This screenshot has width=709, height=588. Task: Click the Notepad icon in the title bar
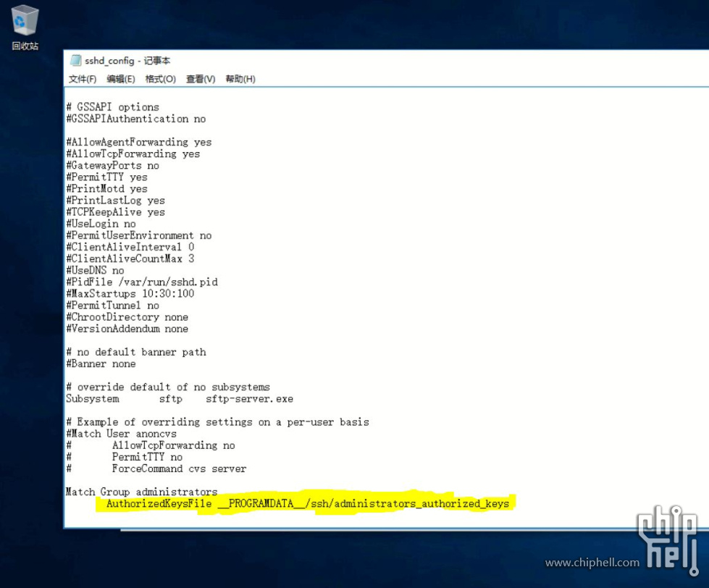[75, 61]
